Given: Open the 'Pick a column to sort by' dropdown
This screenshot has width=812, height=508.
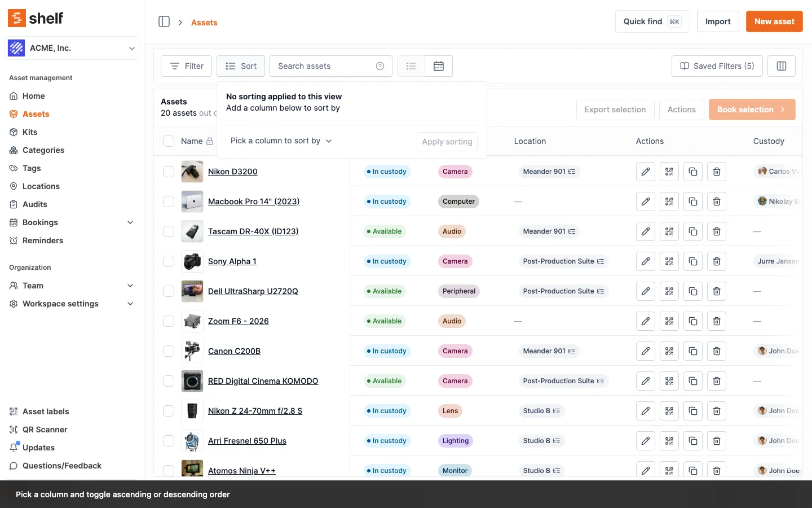Looking at the screenshot, I should (x=281, y=141).
